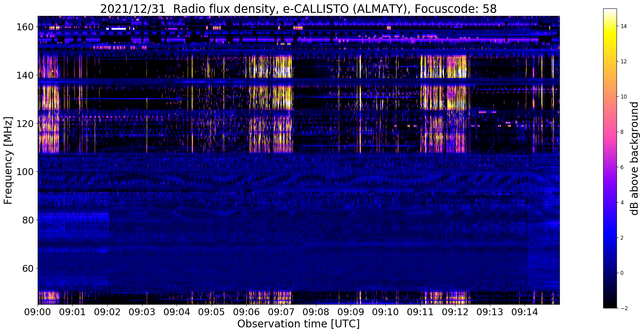Click the 09:05 time tick label
Viewport: 644px width, 333px height.
coord(212,312)
